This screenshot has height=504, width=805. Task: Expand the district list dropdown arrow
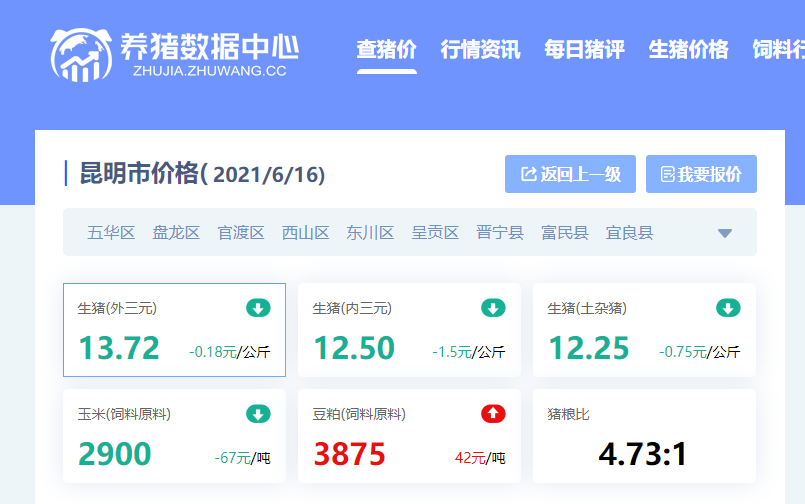click(725, 234)
